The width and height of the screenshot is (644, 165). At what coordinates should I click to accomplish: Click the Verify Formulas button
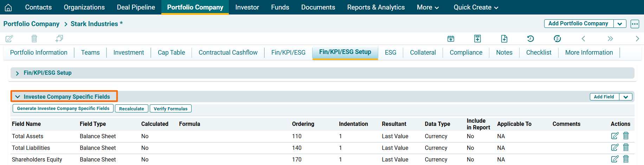170,109
